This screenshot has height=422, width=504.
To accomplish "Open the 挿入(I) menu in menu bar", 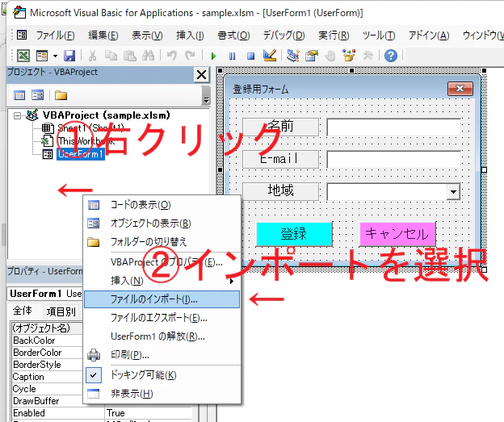I will (x=190, y=35).
